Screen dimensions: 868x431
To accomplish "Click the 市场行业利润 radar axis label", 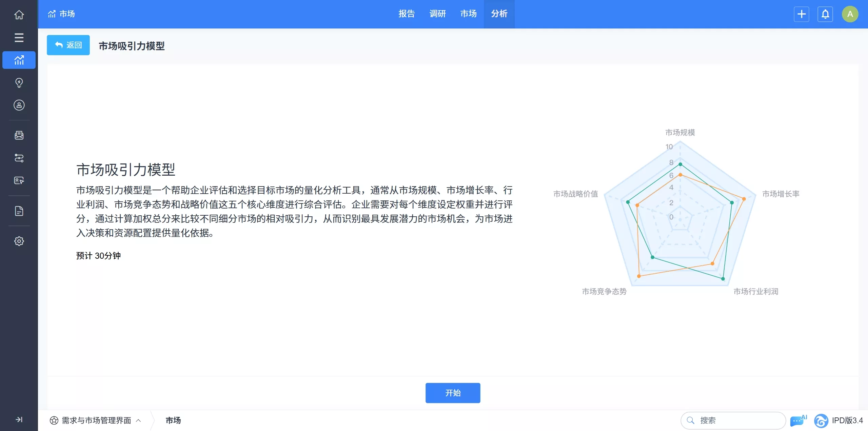I will click(756, 292).
